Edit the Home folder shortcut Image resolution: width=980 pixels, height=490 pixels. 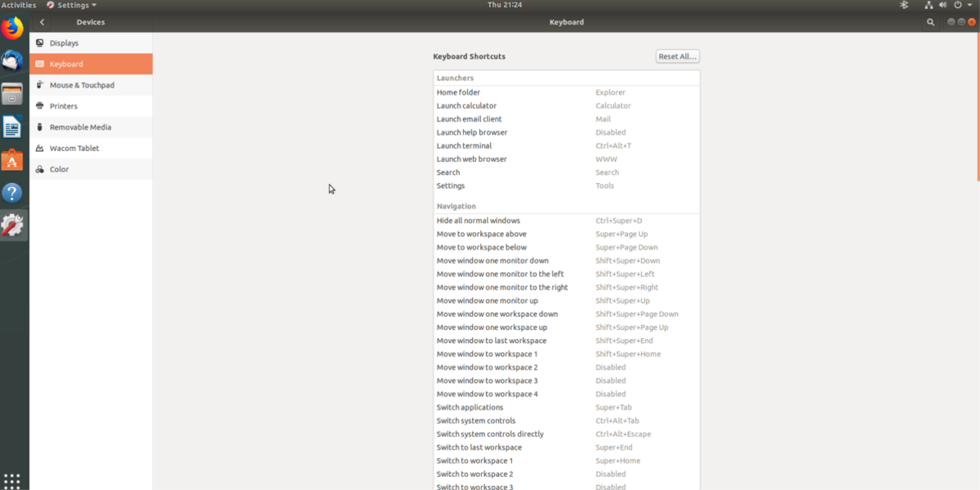pyautogui.click(x=566, y=92)
